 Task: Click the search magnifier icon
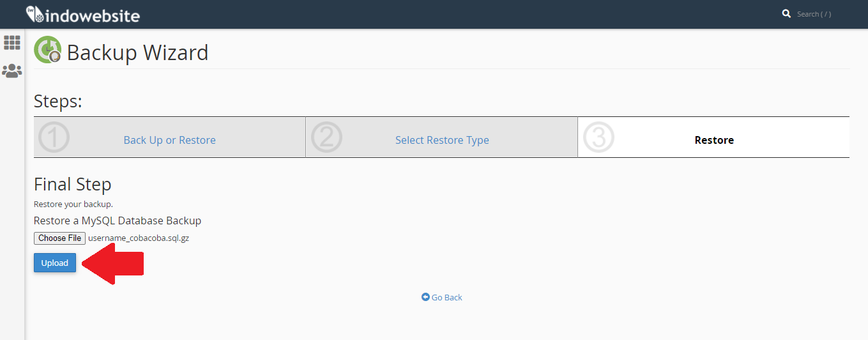786,13
